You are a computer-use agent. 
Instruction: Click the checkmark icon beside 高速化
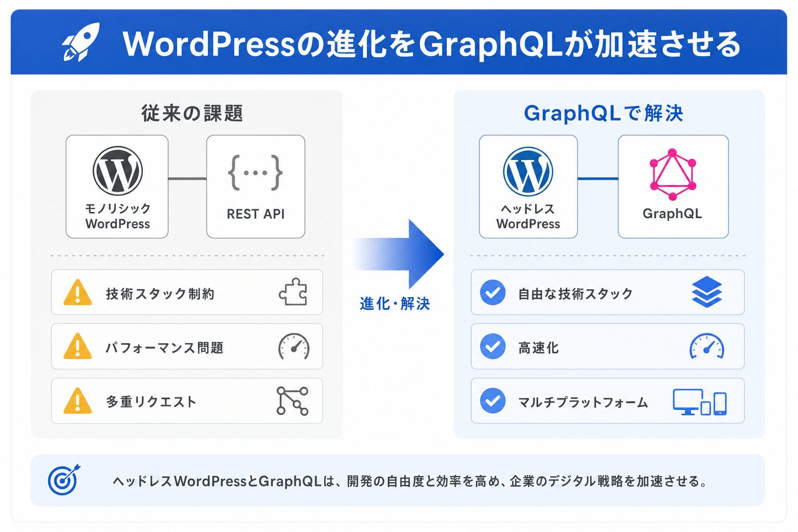click(493, 347)
